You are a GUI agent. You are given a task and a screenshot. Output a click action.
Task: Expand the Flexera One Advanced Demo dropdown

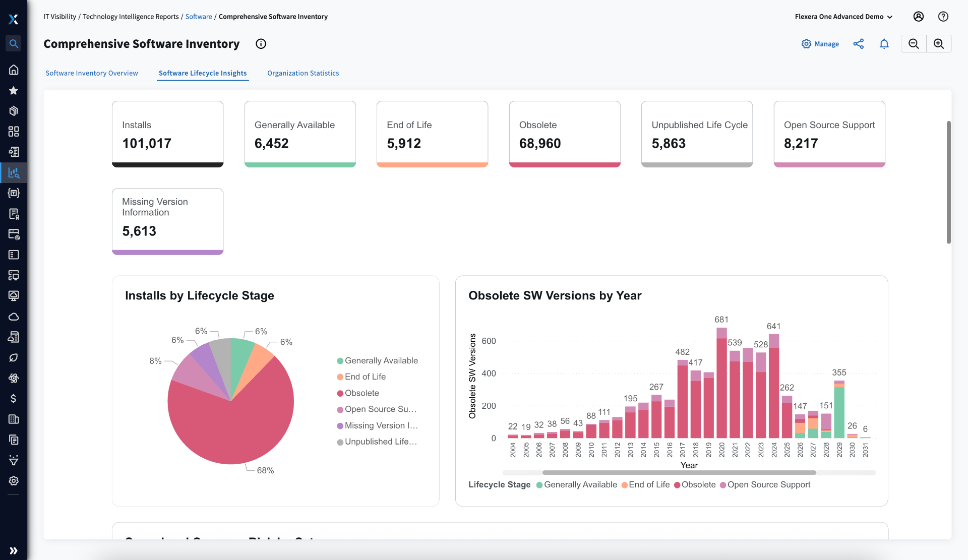(x=843, y=17)
